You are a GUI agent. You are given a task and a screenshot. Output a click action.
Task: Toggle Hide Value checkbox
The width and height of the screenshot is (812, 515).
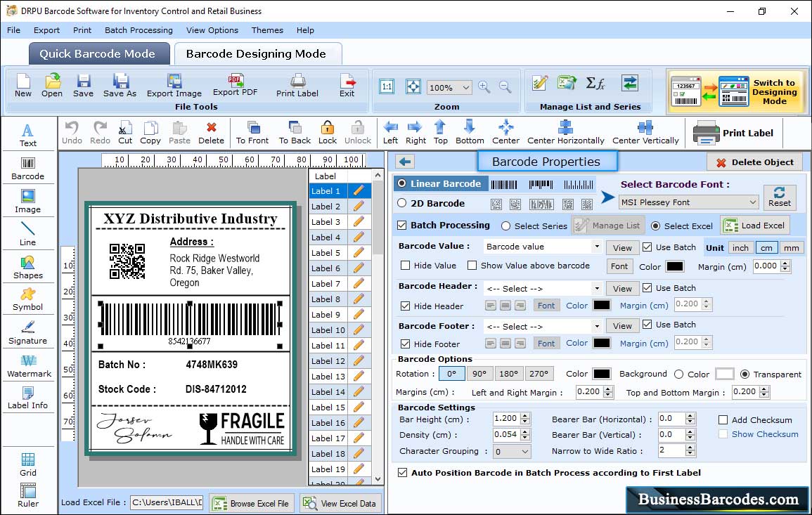pos(406,266)
